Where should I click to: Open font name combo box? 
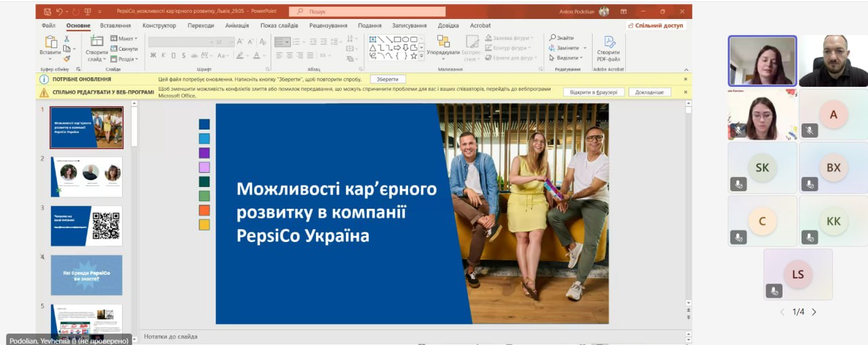pos(182,41)
